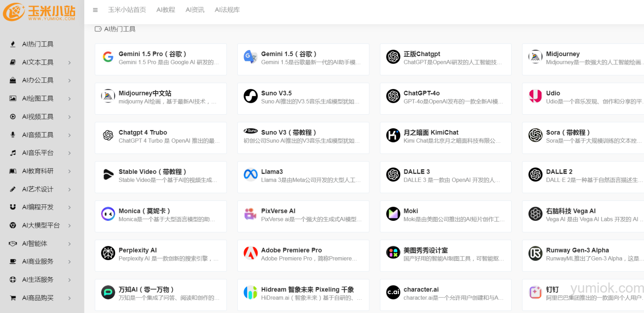Click the OpenAI icon for 正版Chatgpt
644x313 pixels.
click(393, 57)
